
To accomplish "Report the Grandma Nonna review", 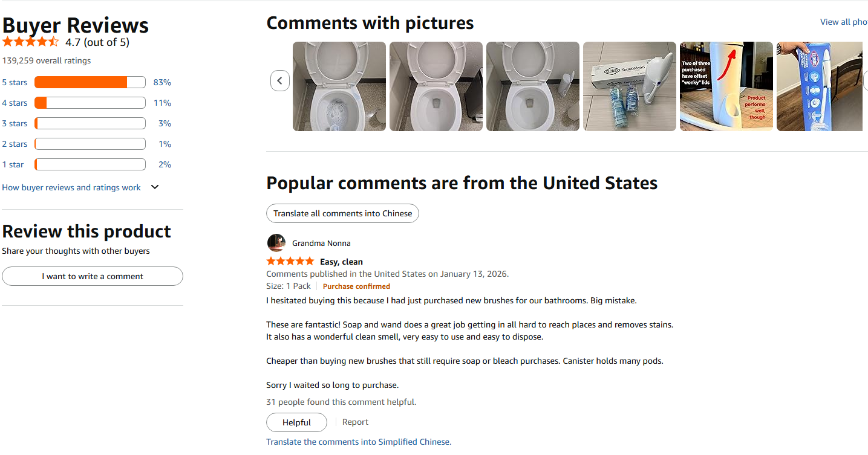I will (355, 422).
